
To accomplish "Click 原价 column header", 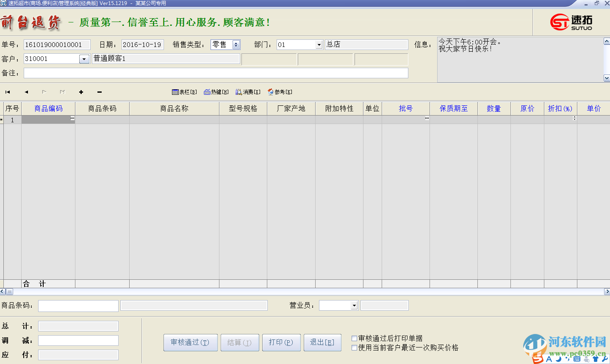I will pyautogui.click(x=527, y=108).
